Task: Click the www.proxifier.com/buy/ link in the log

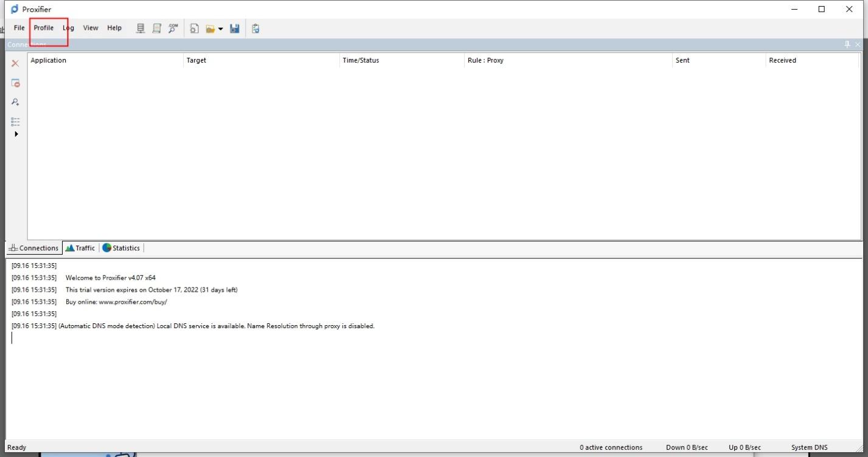Action: click(133, 301)
